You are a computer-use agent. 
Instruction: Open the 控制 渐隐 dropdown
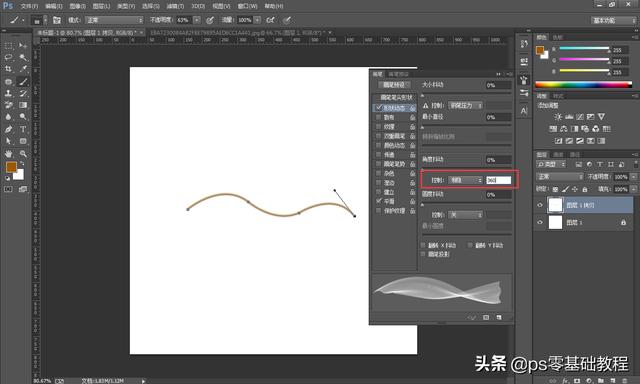point(465,180)
